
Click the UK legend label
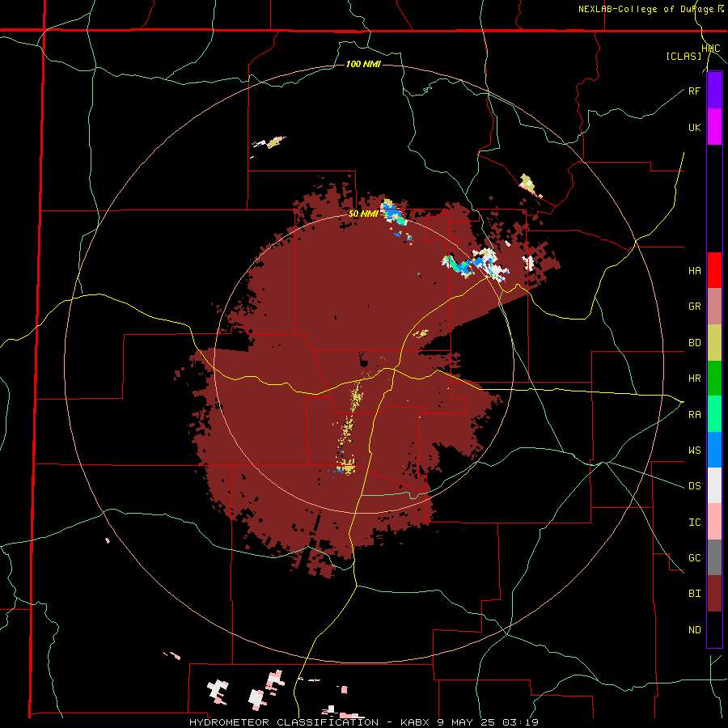[x=694, y=127]
